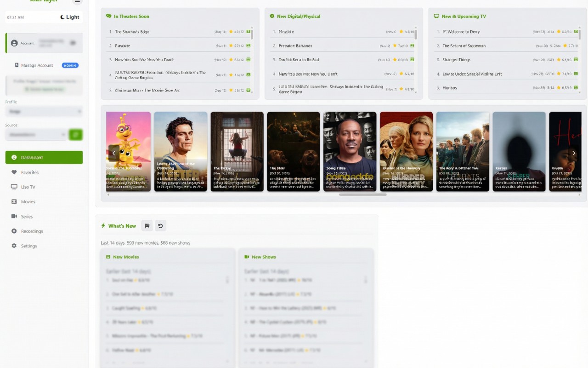Open the blurred dark silhouette poster

coord(519,151)
